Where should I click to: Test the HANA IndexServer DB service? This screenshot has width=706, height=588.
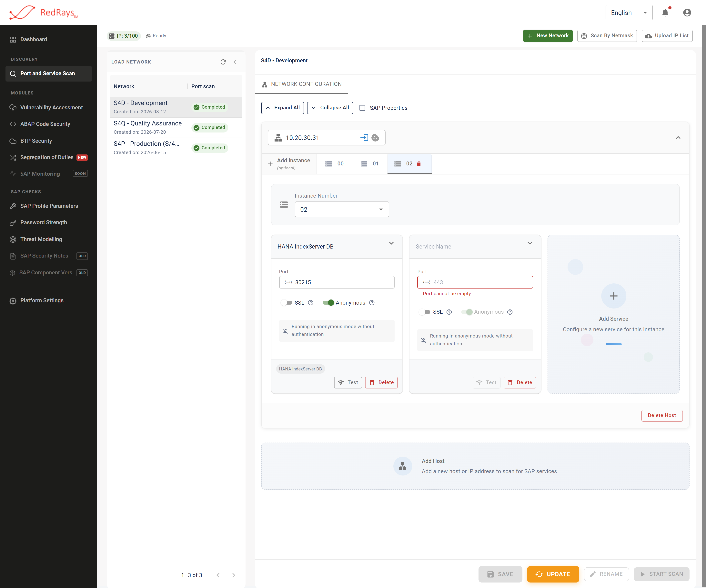[348, 382]
